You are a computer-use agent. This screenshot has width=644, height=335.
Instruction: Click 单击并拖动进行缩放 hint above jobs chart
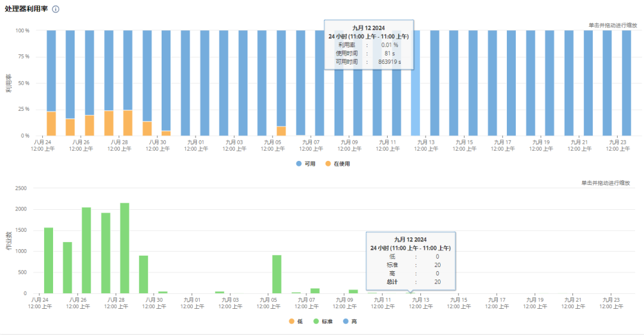point(605,183)
